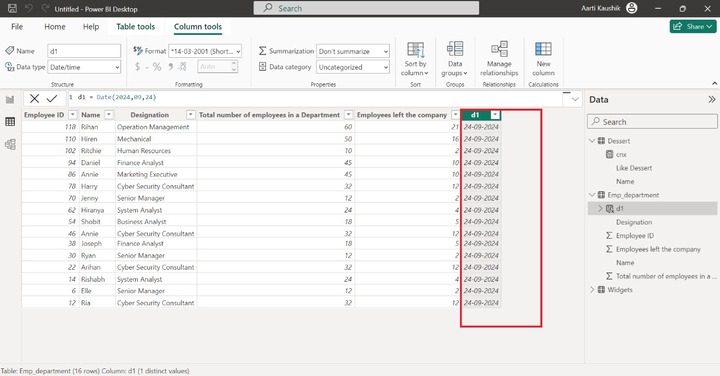Switch to the Help tab

coord(91,27)
